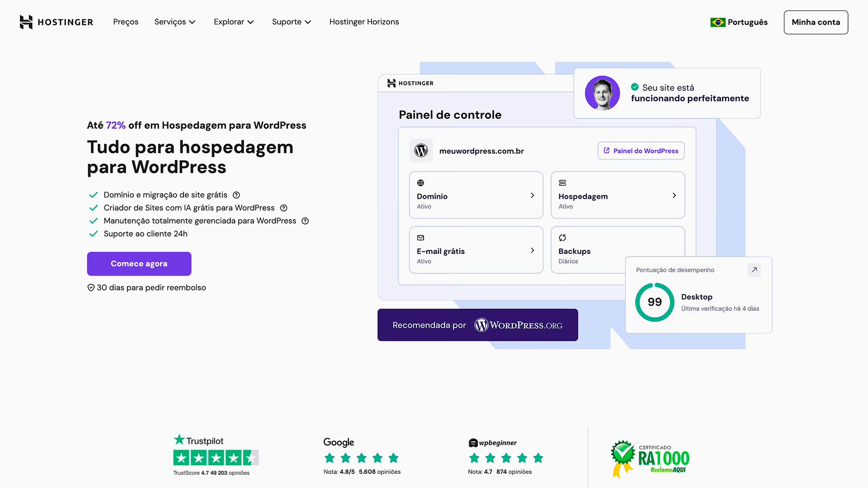Image resolution: width=868 pixels, height=488 pixels.
Task: Click the wpbeginner five-star rating
Action: pyautogui.click(x=506, y=458)
